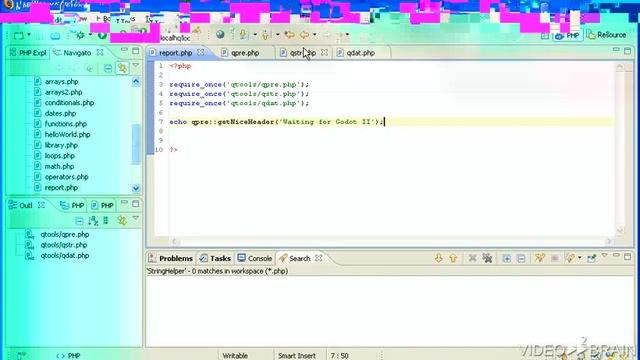This screenshot has height=360, width=640.
Task: Open the back history dropdown arrow
Action: 314,35
